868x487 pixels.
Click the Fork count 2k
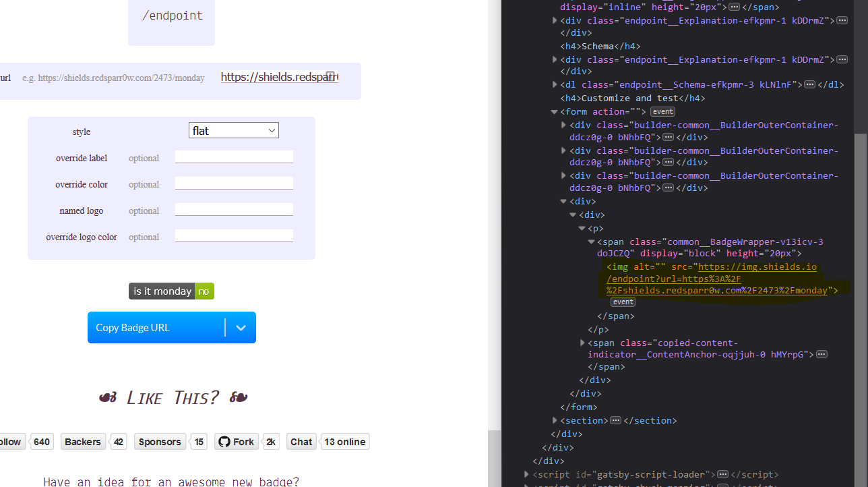[271, 442]
